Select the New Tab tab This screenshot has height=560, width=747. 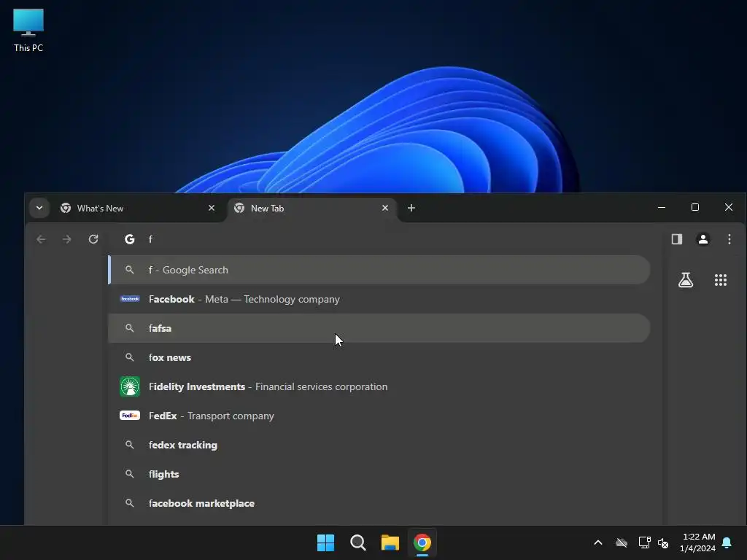[312, 208]
